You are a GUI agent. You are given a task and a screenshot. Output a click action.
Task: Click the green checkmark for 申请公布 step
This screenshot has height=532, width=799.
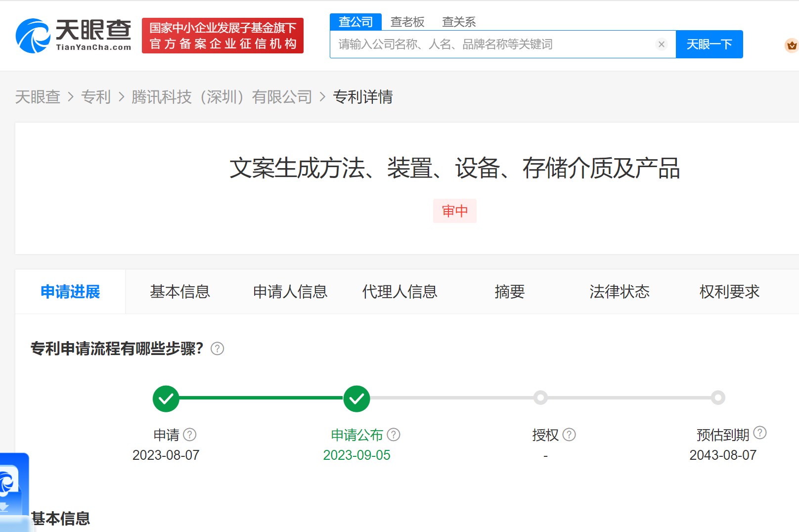(x=356, y=399)
